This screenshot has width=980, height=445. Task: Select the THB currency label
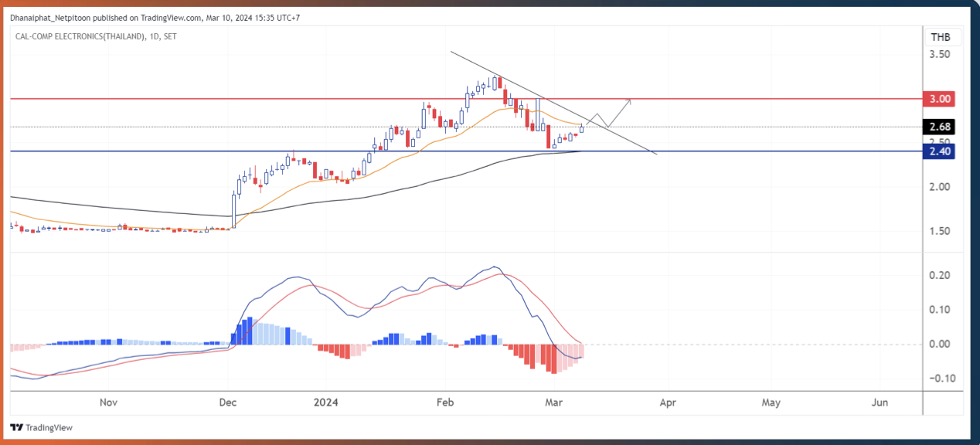click(x=941, y=37)
